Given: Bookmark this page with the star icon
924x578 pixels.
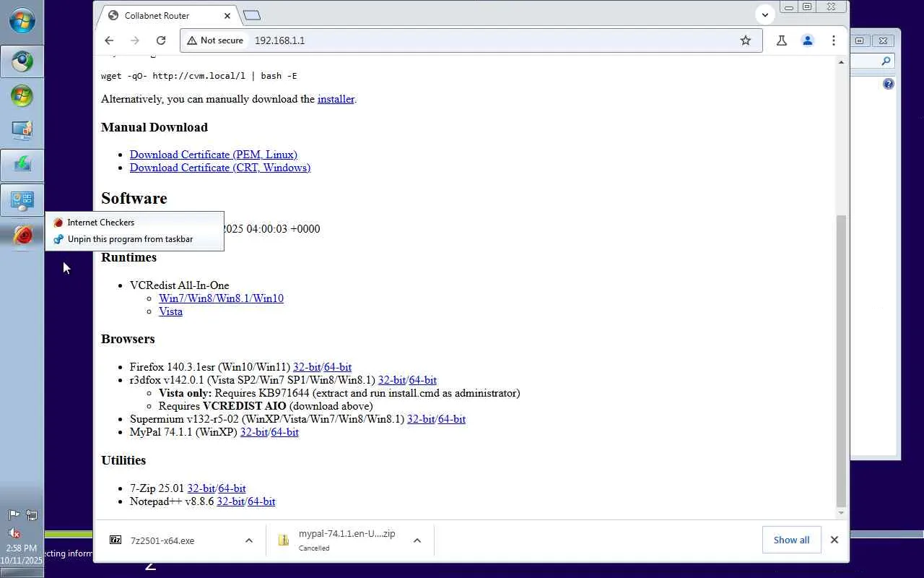Looking at the screenshot, I should (746, 40).
